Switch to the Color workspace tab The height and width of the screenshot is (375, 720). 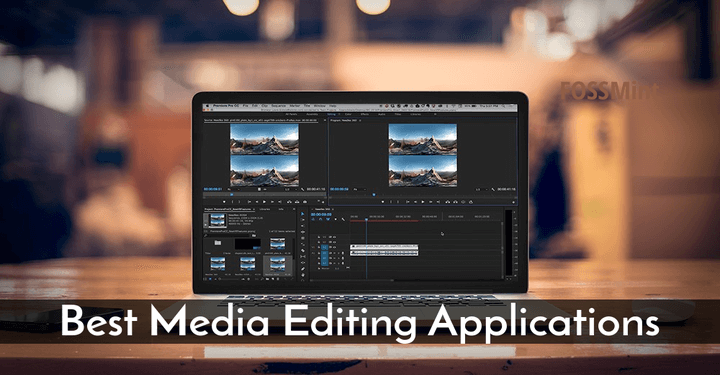click(348, 114)
